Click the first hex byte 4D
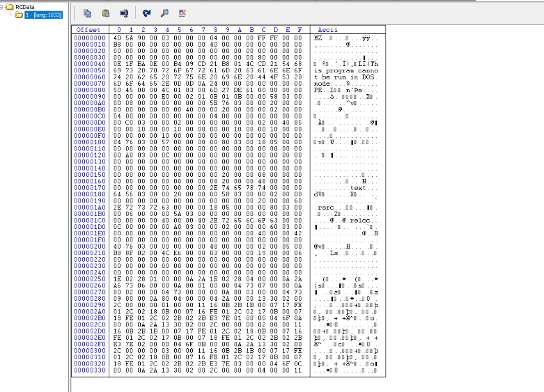 118,37
